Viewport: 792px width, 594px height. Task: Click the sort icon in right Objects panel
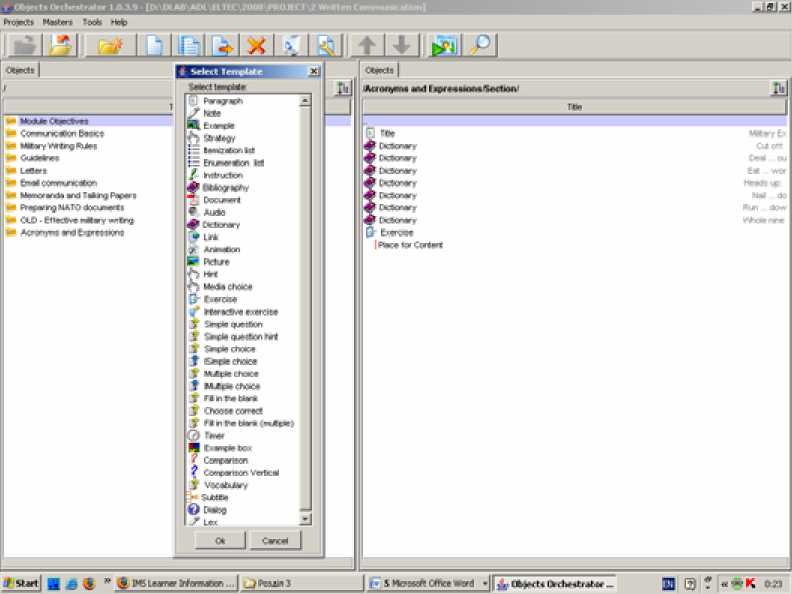coord(778,89)
